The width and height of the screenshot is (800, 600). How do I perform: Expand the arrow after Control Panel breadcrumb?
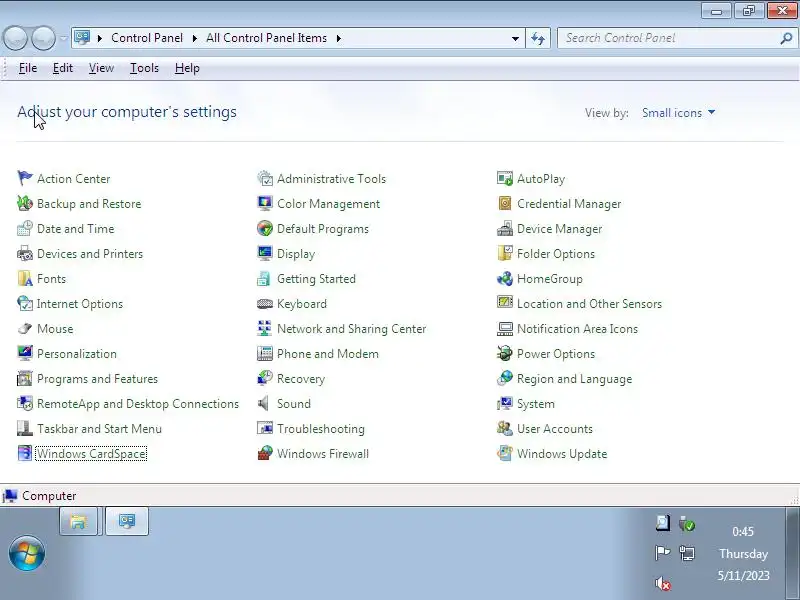point(194,38)
